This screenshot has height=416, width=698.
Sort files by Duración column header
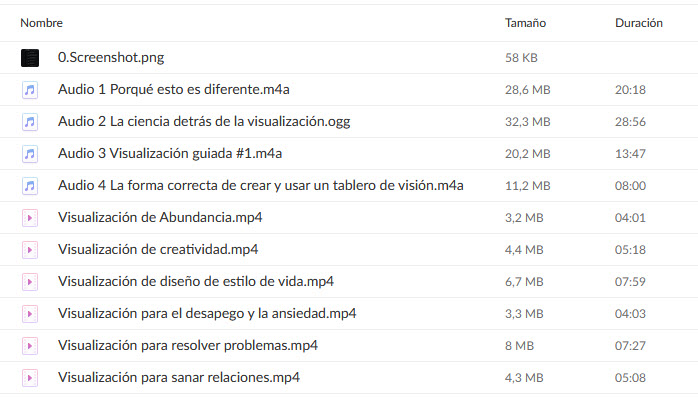coord(639,23)
